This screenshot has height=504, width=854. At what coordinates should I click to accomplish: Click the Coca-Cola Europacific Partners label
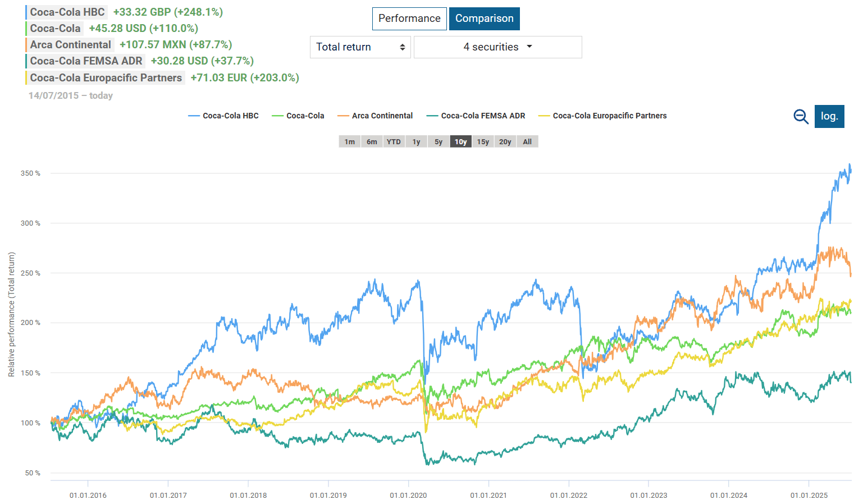click(x=107, y=77)
